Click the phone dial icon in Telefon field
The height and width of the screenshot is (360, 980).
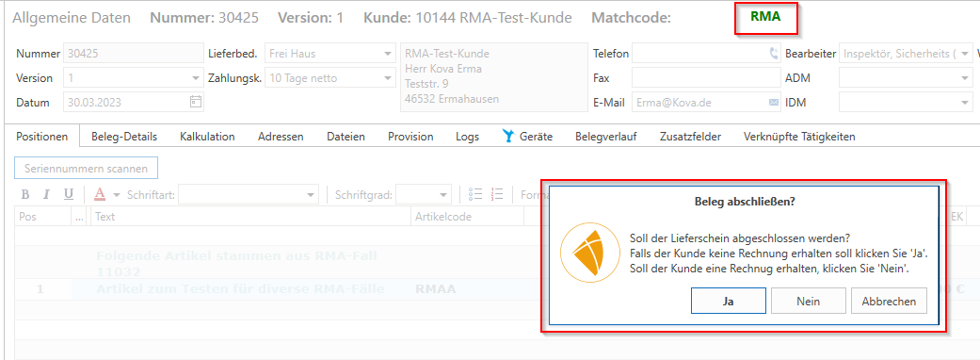point(775,54)
